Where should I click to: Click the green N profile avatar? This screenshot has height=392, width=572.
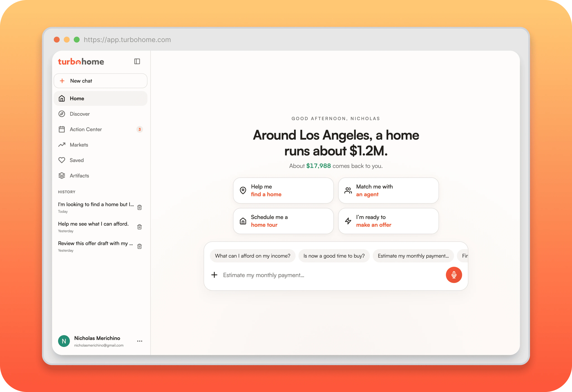click(64, 341)
